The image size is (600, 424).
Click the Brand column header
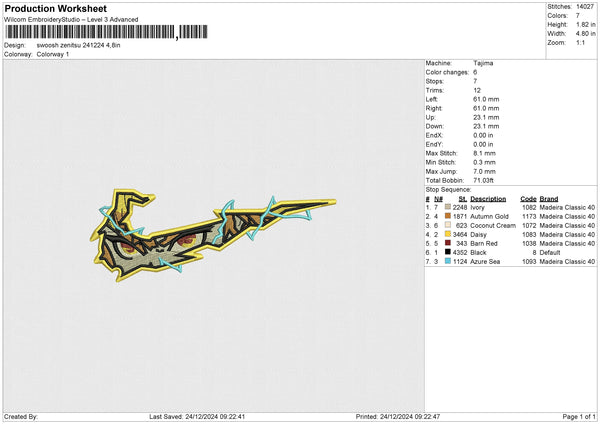(x=549, y=199)
